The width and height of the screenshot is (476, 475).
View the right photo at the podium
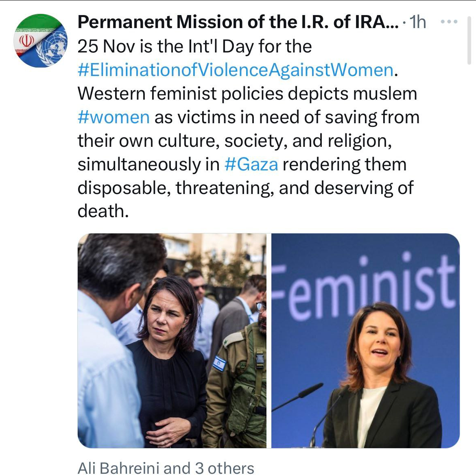click(365, 340)
